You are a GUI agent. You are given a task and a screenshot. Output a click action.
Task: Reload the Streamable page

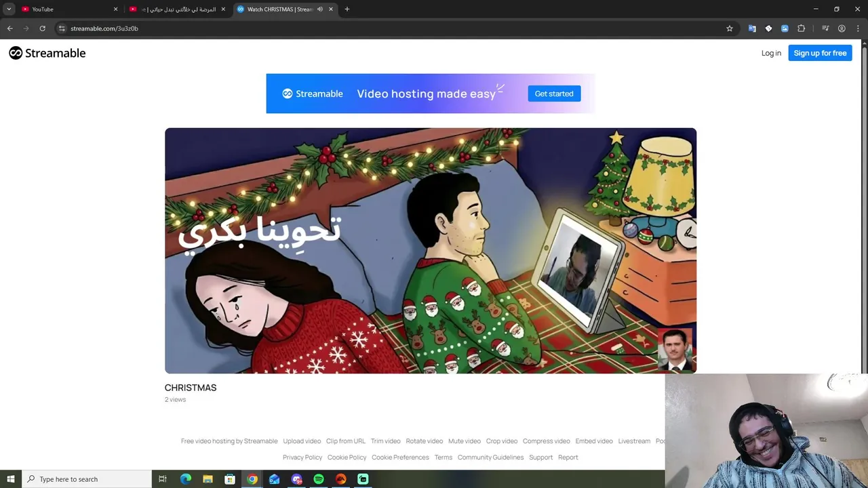point(42,28)
